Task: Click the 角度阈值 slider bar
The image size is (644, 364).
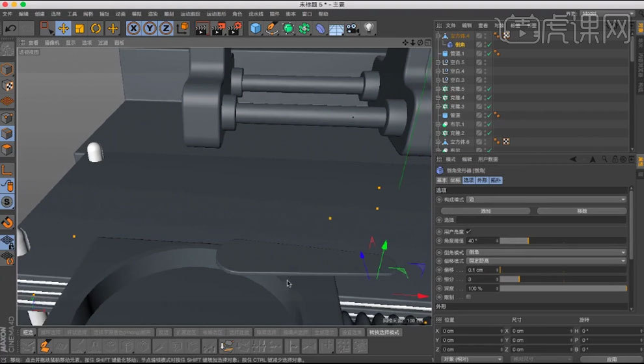Action: (x=563, y=240)
